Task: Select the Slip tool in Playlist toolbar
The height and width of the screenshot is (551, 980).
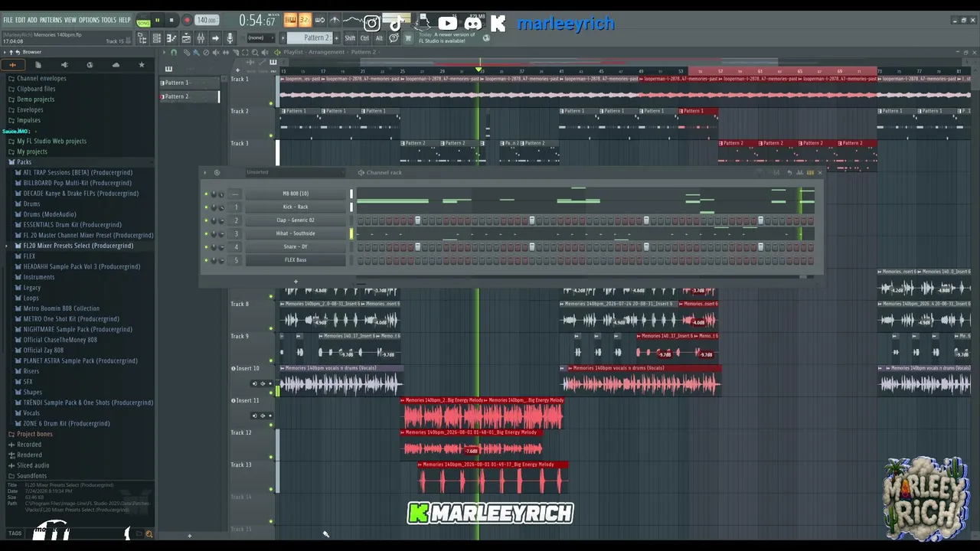Action: [x=226, y=52]
